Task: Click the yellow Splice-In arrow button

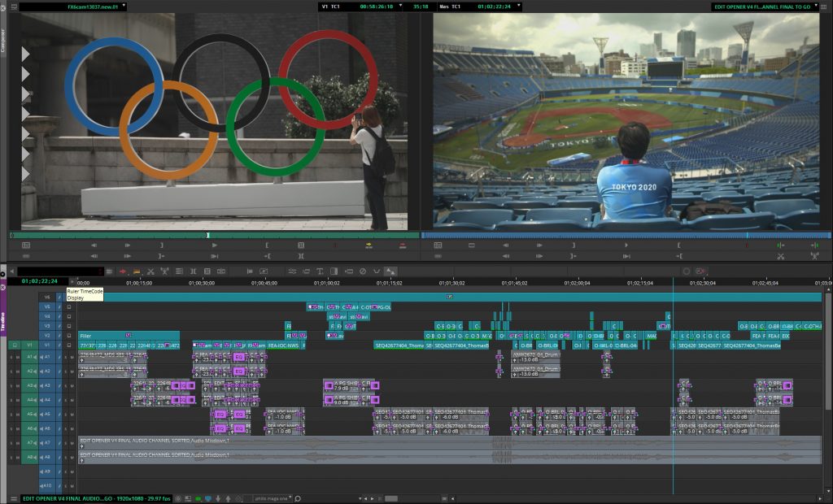Action: [x=369, y=245]
